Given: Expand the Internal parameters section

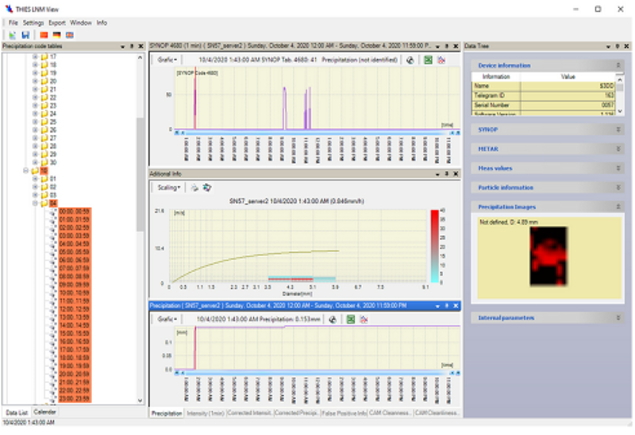Looking at the screenshot, I should tap(618, 318).
